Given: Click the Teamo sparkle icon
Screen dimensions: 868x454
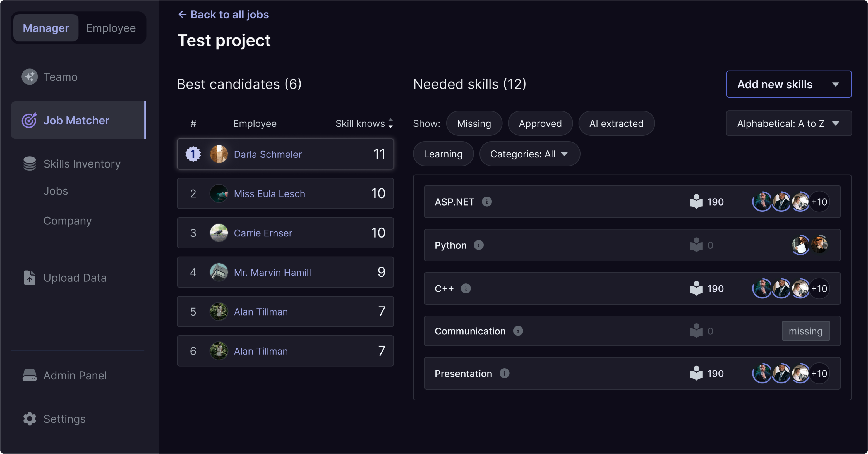Looking at the screenshot, I should pyautogui.click(x=30, y=77).
